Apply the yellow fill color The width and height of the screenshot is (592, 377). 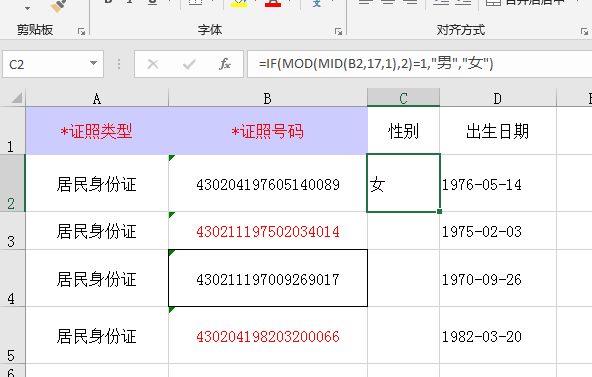click(239, 4)
